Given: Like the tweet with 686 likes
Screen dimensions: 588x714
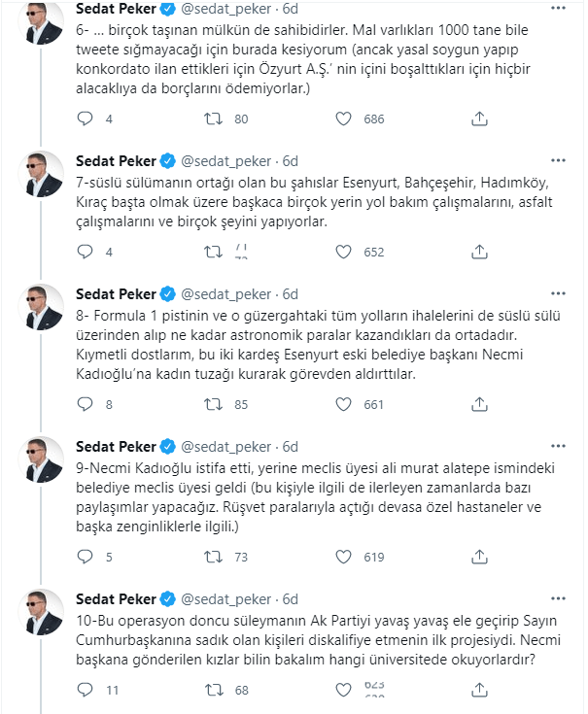Looking at the screenshot, I should tap(343, 119).
